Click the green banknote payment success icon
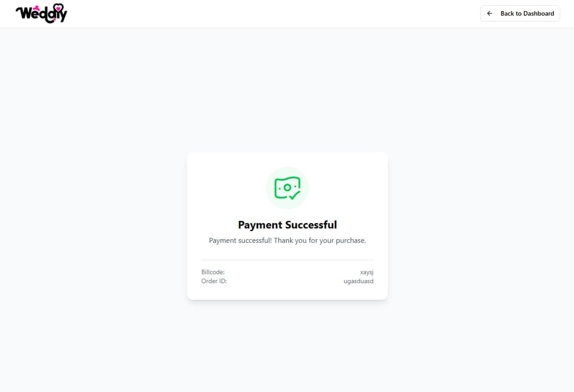Viewport: 574px width, 392px height. coord(287,188)
